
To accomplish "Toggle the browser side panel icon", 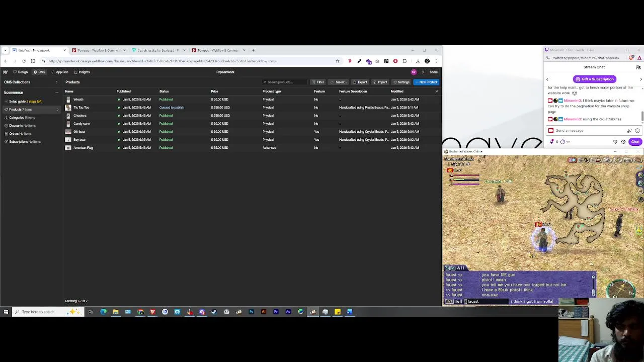I will [33, 61].
